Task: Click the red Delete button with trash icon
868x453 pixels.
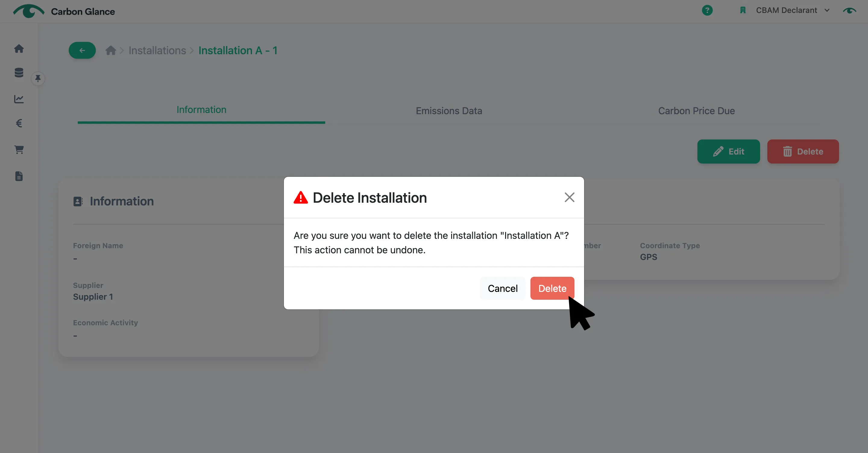Action: pos(803,152)
